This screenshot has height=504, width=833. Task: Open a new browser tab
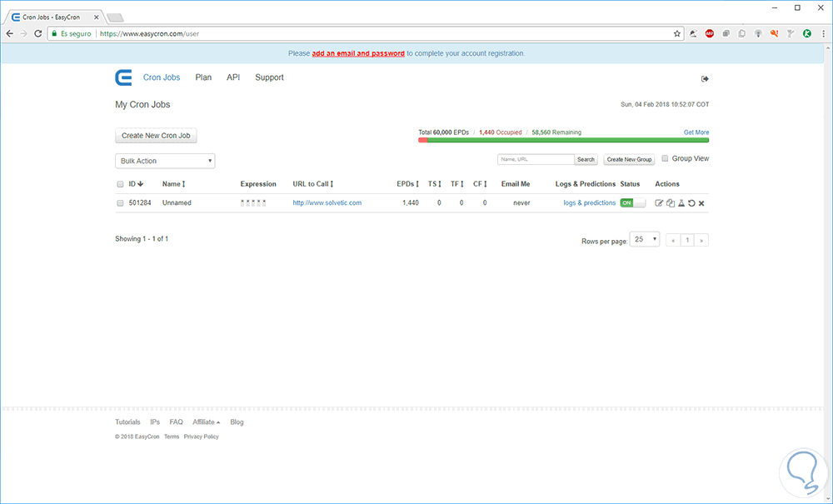coord(115,18)
